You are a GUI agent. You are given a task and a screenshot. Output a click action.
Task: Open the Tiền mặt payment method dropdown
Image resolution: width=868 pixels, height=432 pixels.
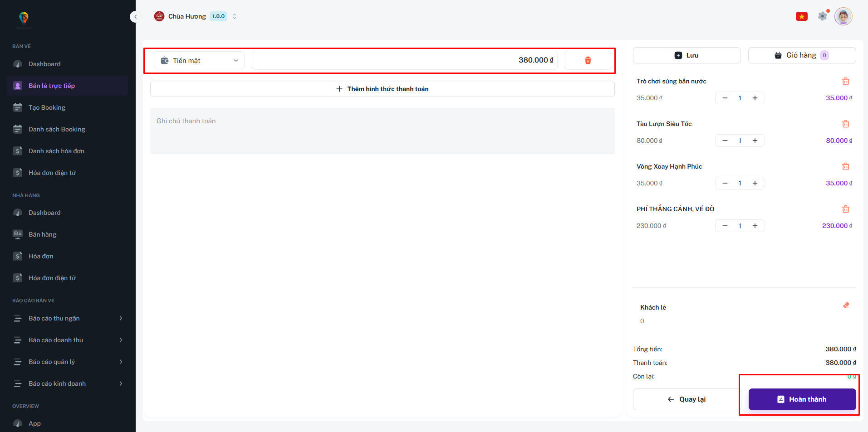coord(199,60)
